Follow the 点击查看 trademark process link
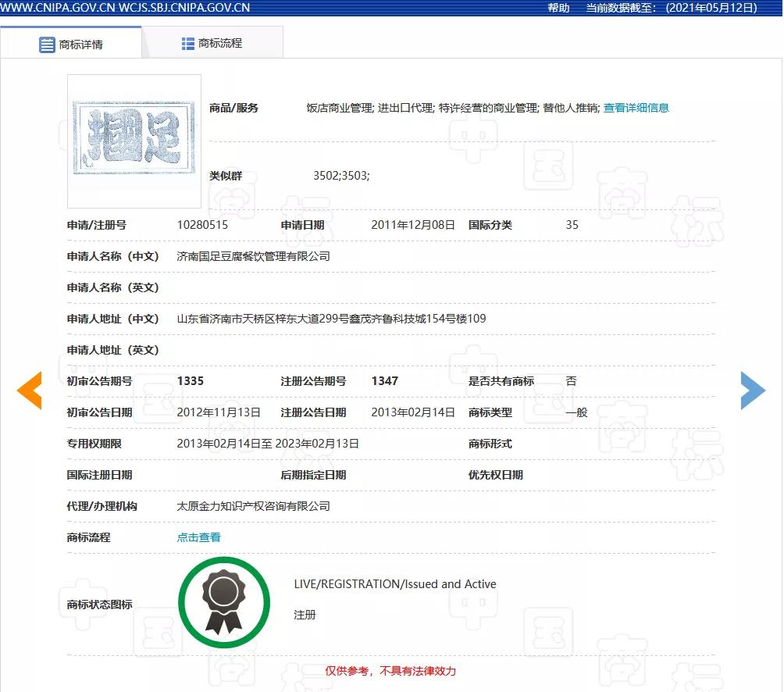Image resolution: width=784 pixels, height=692 pixels. pyautogui.click(x=198, y=537)
